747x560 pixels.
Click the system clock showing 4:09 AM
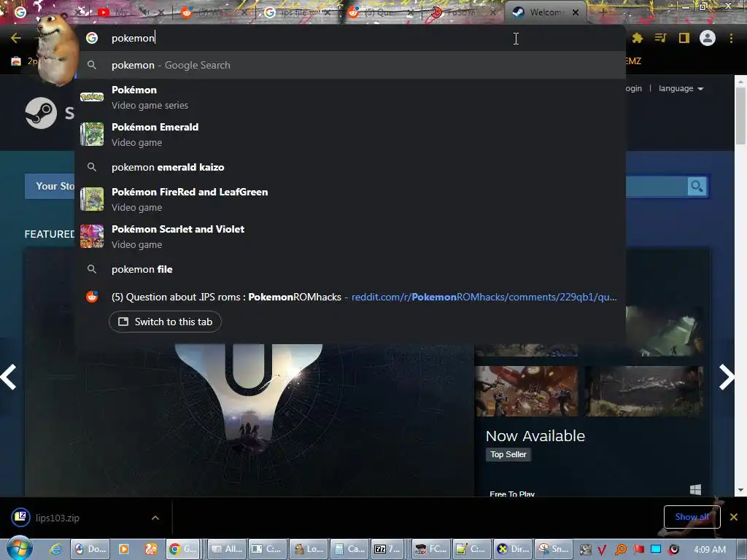[709, 550]
